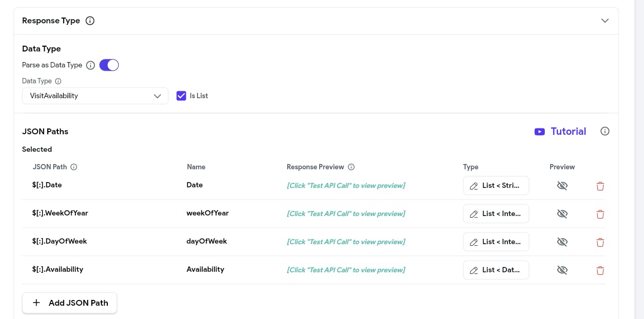Click the $[:].DayOfWeek JSON path field
Image resolution: width=644 pixels, height=319 pixels.
click(x=59, y=242)
